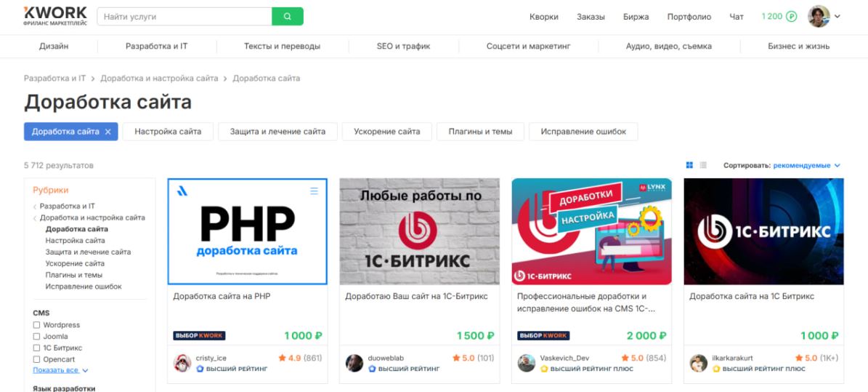Tick the 1С Битрикс checkbox
This screenshot has width=868, height=392.
click(36, 348)
